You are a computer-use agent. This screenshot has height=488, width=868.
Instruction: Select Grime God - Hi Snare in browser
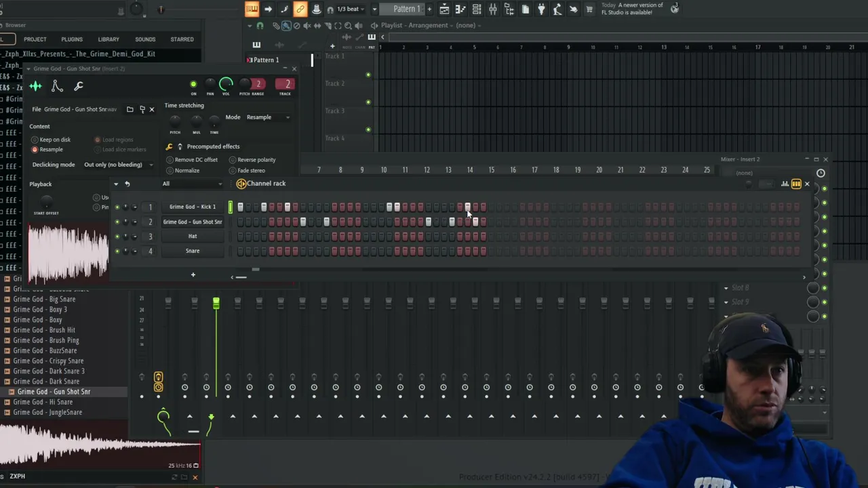click(x=42, y=402)
